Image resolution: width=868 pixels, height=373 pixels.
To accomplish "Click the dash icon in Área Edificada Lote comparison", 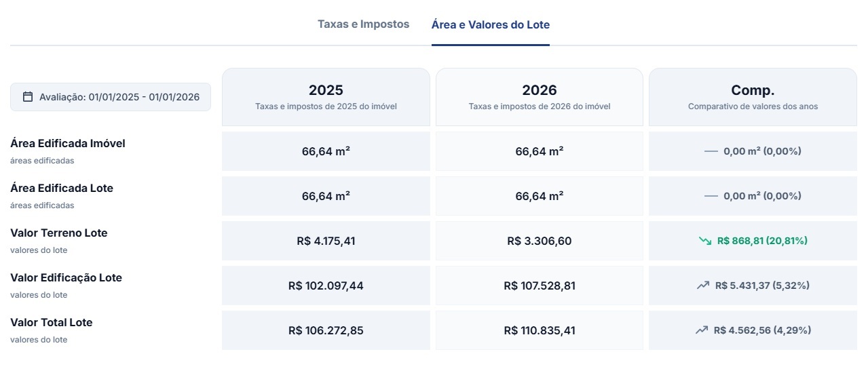I will pos(711,196).
